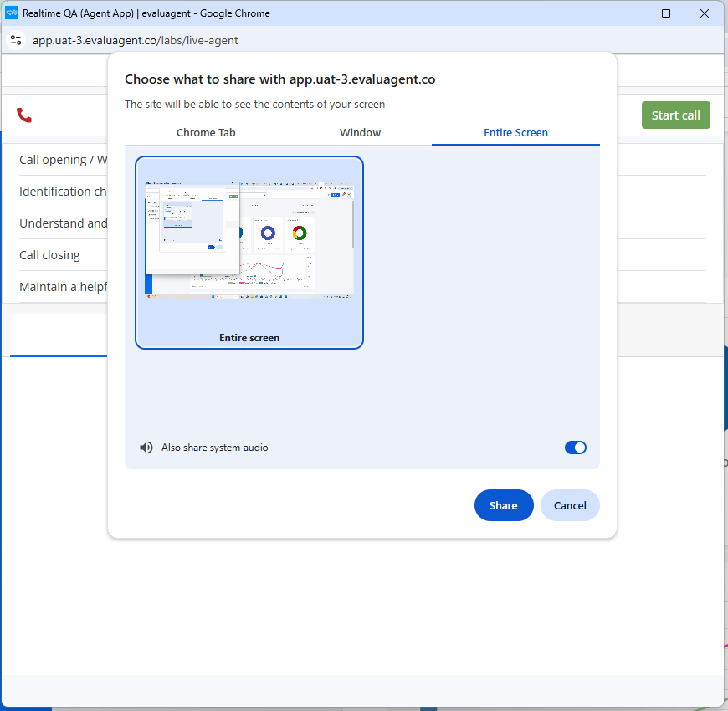Click the green Start call button

[675, 115]
